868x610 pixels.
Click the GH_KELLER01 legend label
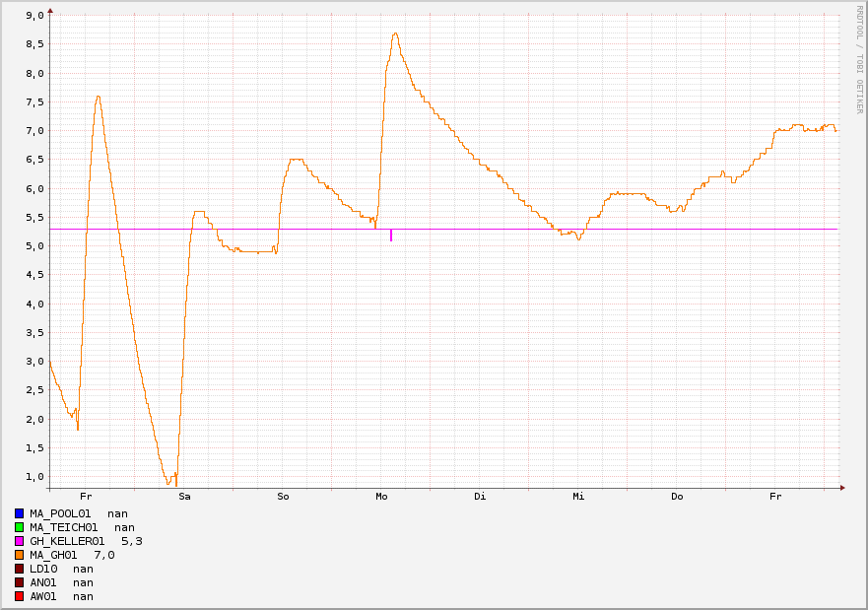[67, 541]
